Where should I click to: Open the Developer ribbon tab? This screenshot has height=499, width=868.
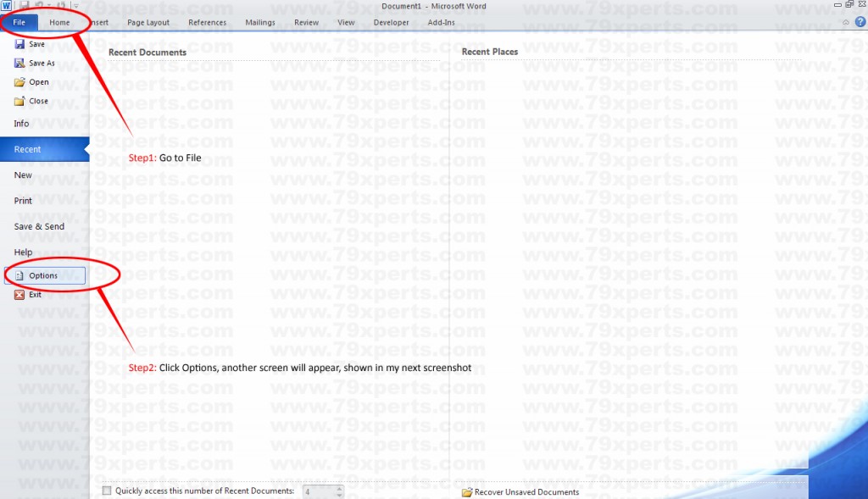(x=391, y=23)
